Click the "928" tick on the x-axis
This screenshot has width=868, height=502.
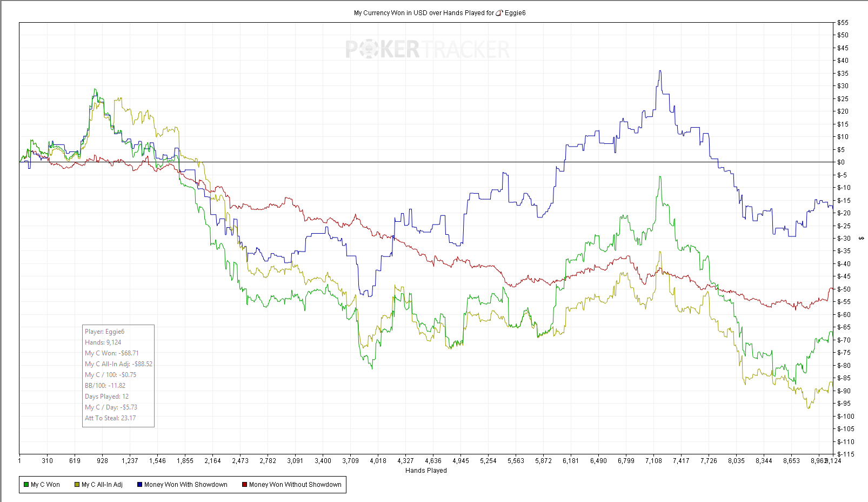pyautogui.click(x=102, y=461)
